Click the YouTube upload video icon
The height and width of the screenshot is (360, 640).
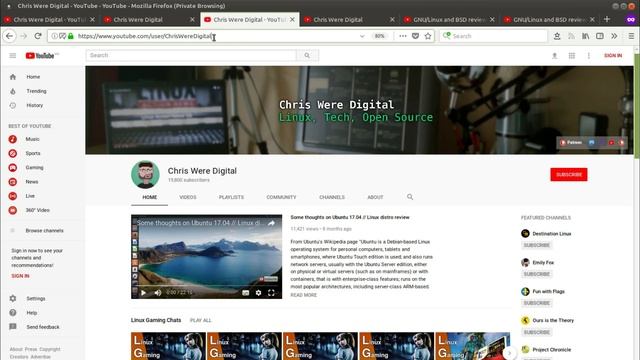[x=554, y=56]
